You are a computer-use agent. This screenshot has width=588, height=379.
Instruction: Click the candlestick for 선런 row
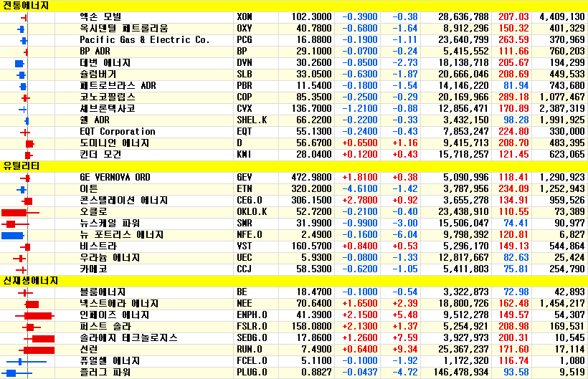pyautogui.click(x=37, y=350)
